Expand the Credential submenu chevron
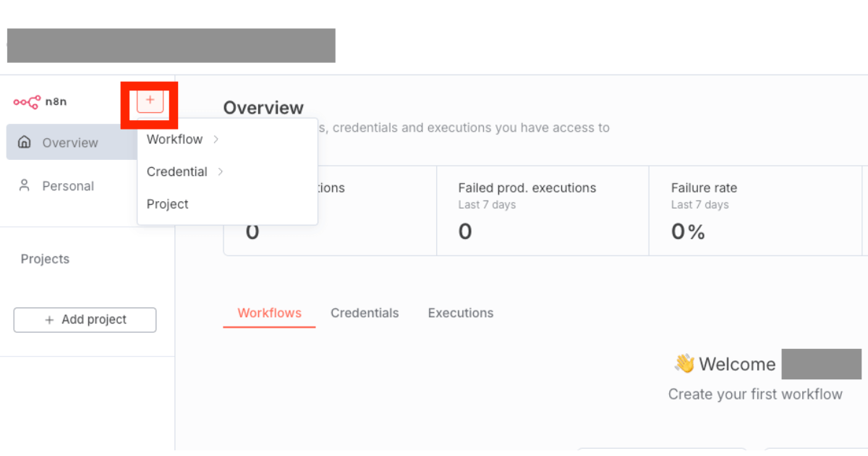Viewport: 868px width, 456px height. click(x=221, y=172)
